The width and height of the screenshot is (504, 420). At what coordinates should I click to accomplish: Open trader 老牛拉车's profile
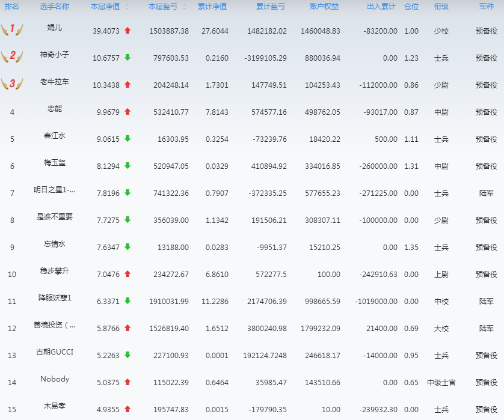point(55,82)
